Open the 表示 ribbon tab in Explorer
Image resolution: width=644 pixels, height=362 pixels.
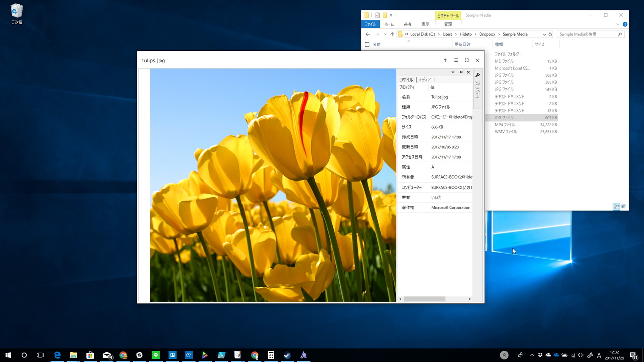coord(425,24)
